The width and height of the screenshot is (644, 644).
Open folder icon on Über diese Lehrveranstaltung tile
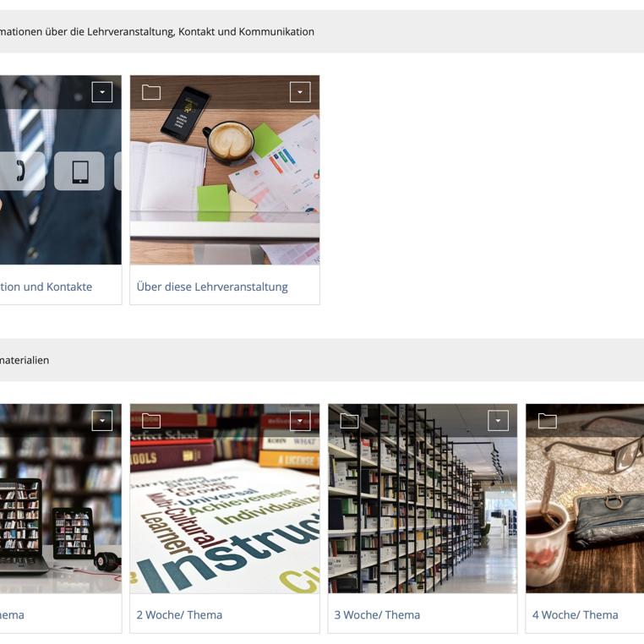tap(151, 92)
